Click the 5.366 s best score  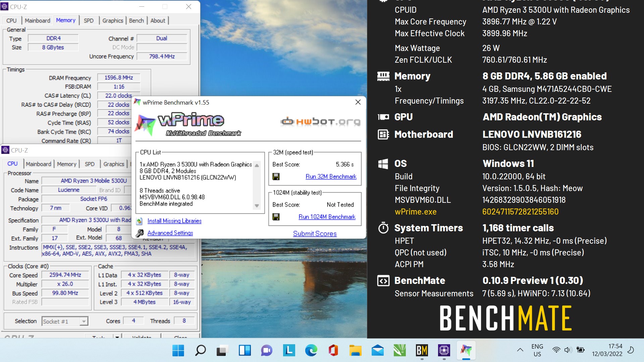345,164
